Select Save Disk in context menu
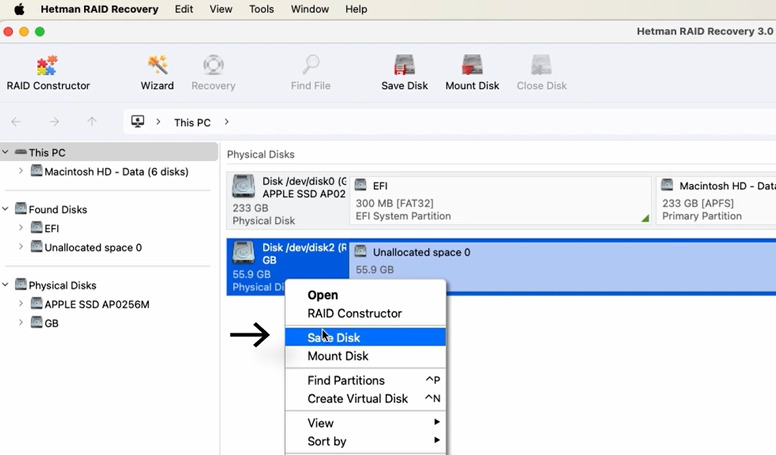 (x=366, y=338)
